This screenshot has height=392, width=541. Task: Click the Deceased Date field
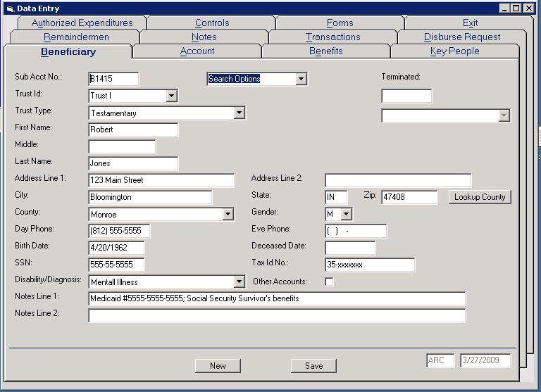[350, 248]
